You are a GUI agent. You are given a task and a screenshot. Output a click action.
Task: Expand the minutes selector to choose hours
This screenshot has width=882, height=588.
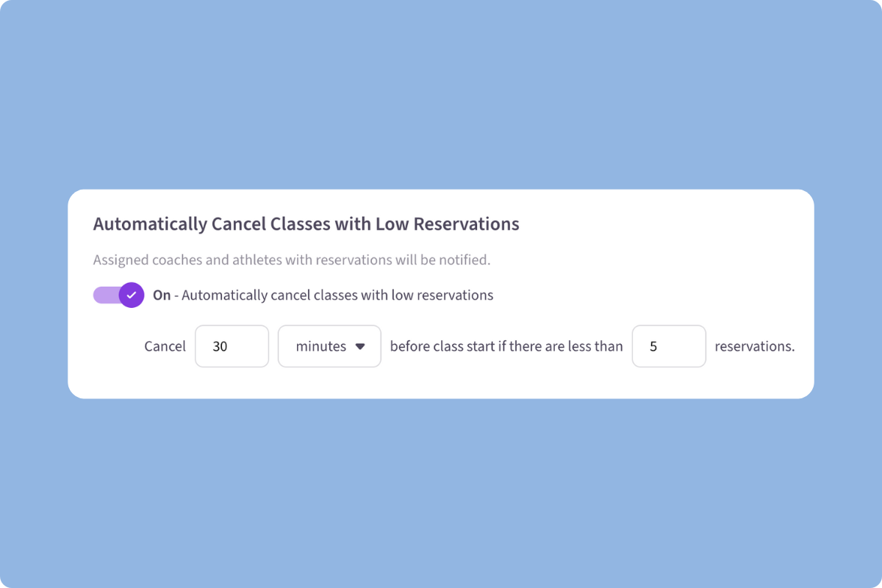click(329, 346)
